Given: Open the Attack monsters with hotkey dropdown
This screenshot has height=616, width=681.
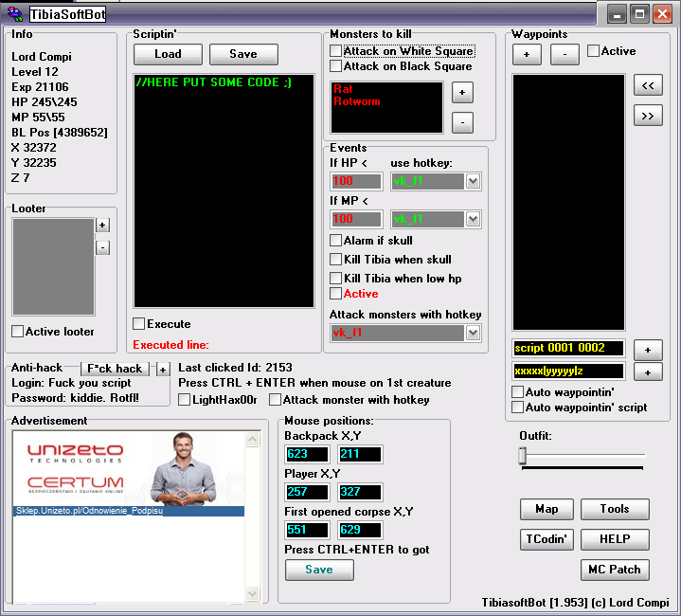Looking at the screenshot, I should pyautogui.click(x=473, y=333).
